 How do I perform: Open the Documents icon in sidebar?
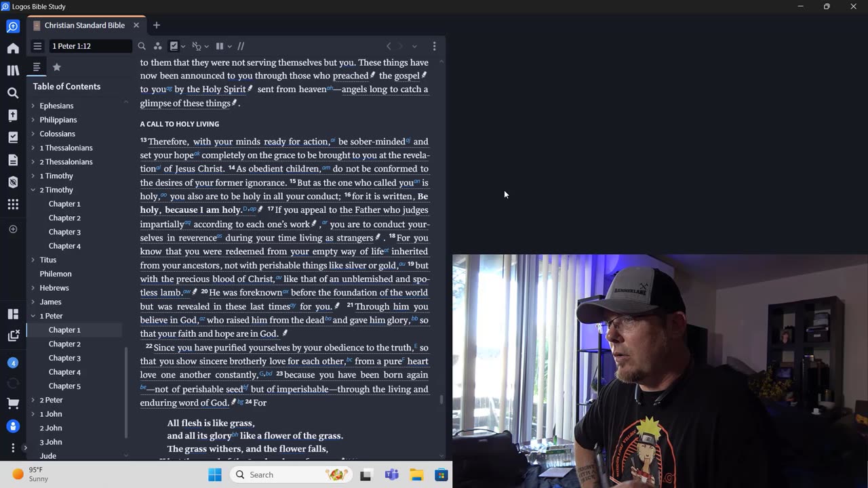[13, 160]
